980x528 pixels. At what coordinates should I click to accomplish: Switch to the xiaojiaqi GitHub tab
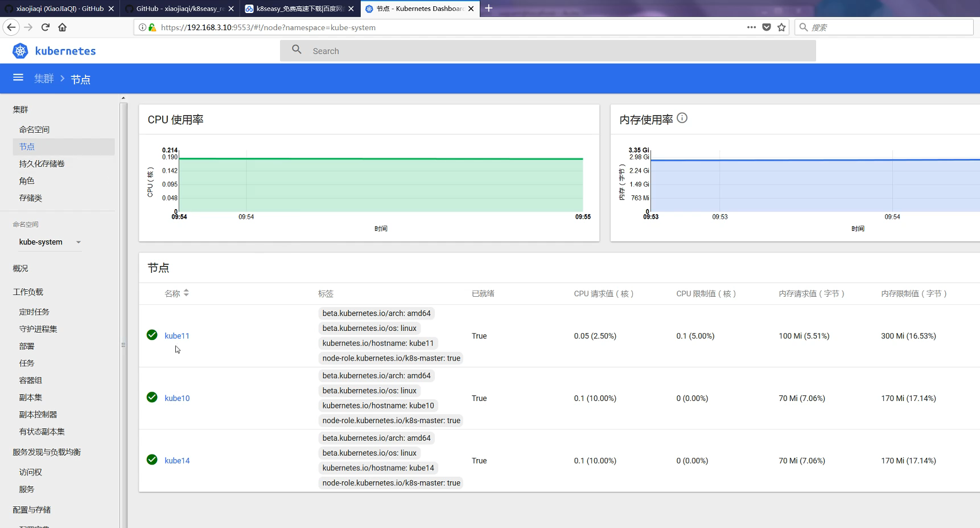pos(60,9)
